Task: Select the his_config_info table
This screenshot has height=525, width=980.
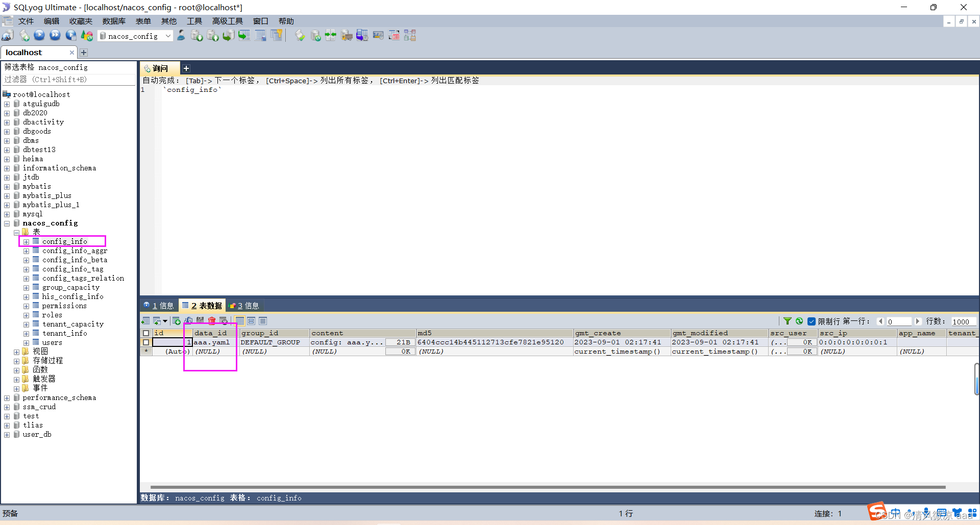Action: (72, 297)
